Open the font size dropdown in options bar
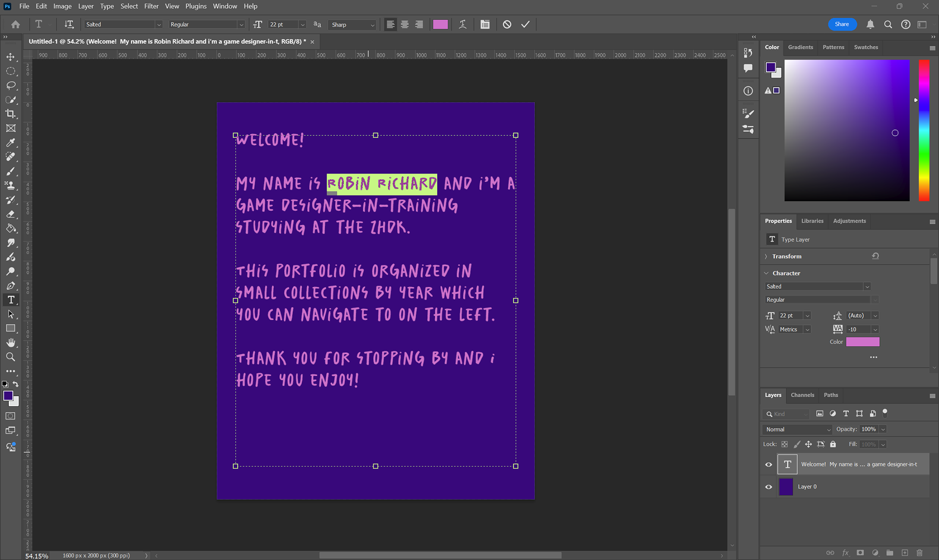The width and height of the screenshot is (939, 560). 303,24
